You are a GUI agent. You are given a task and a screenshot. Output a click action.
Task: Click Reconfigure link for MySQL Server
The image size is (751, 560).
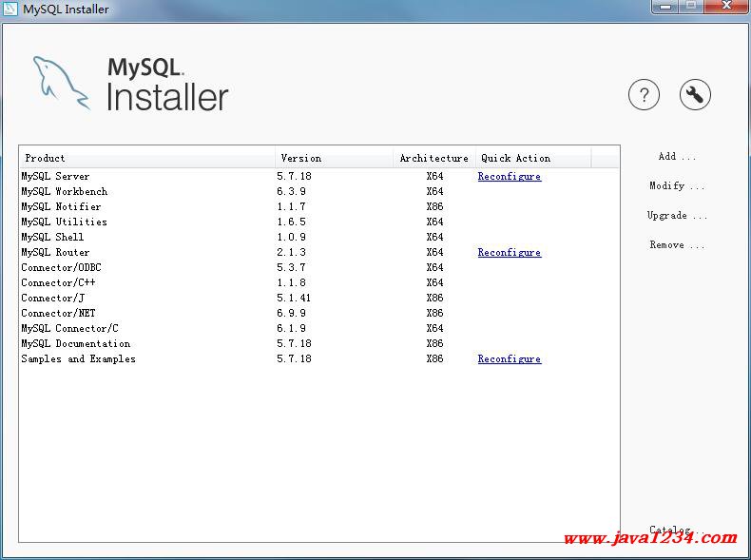(x=510, y=176)
